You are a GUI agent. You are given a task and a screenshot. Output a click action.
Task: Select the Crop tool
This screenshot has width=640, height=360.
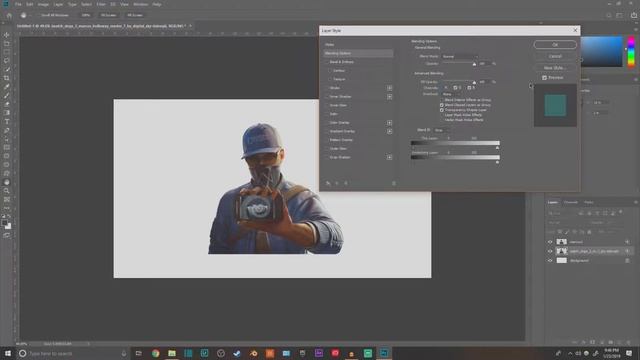(7, 78)
